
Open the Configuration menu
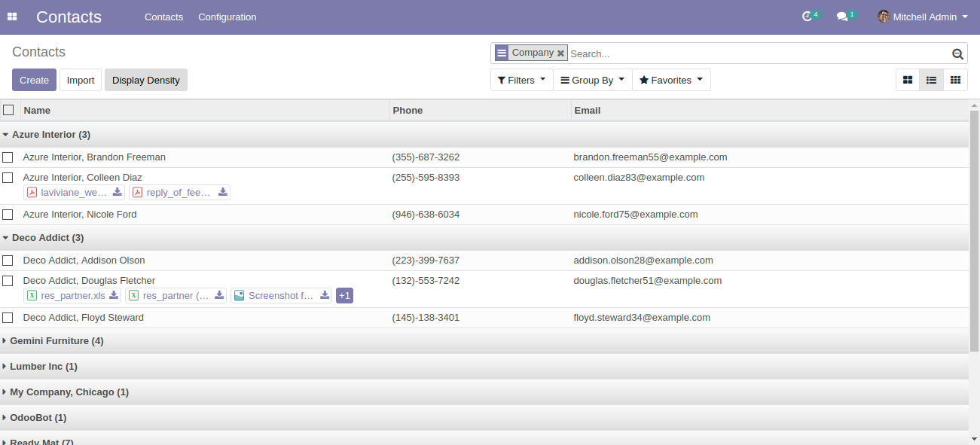tap(227, 17)
